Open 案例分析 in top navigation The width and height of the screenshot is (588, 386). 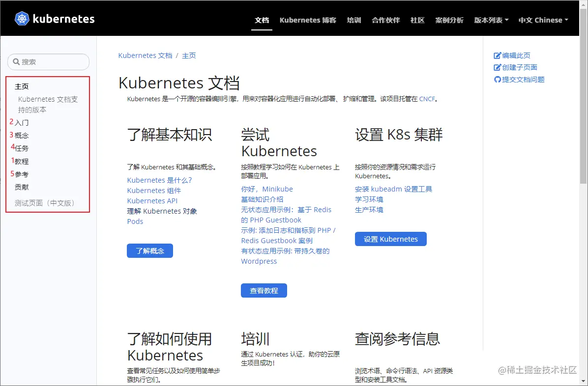[x=449, y=20]
